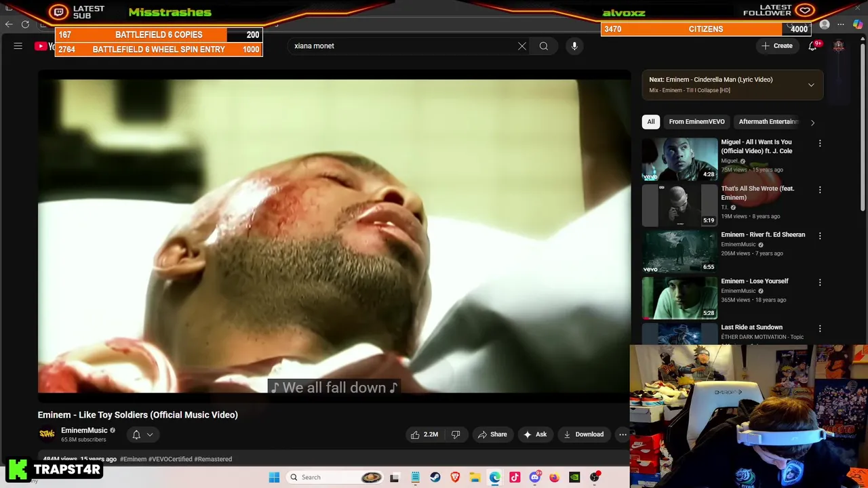Screen dimensions: 868x488
Task: Expand notification options chevron beside the bell
Action: [150, 434]
